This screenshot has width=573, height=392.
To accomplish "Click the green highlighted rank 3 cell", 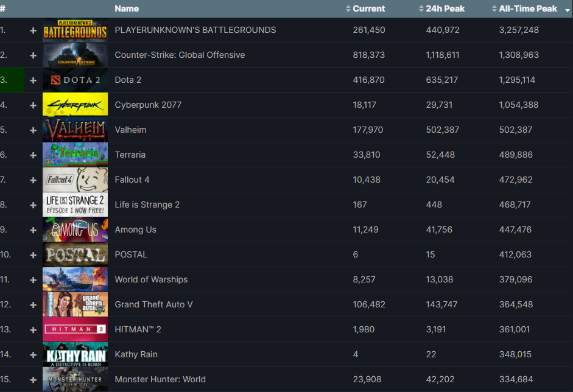I will coord(12,80).
